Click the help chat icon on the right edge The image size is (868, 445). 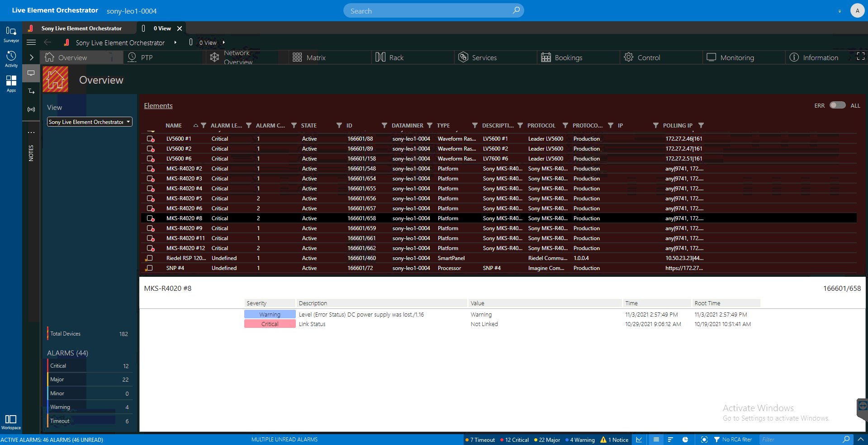tap(863, 406)
